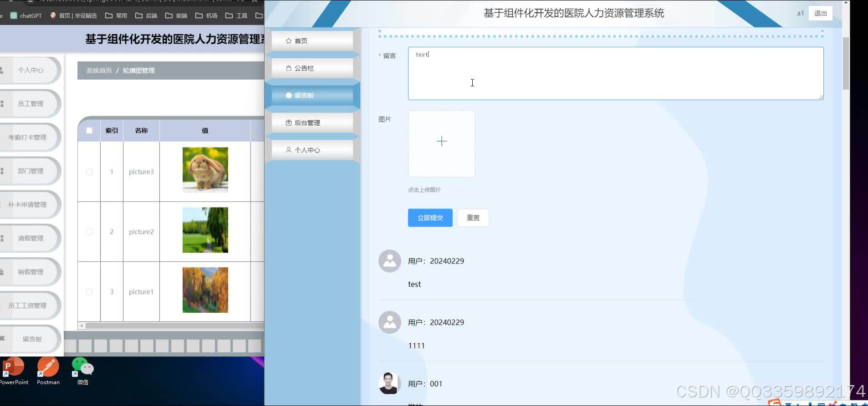Open 个人中心 in admin sidebar
The width and height of the screenshot is (868, 406).
30,70
